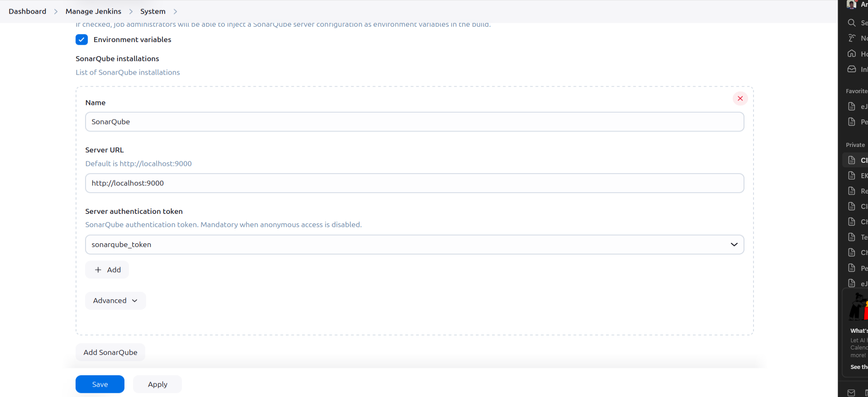Click 'List of SonarQube installations' text
This screenshot has width=868, height=397.
[128, 72]
